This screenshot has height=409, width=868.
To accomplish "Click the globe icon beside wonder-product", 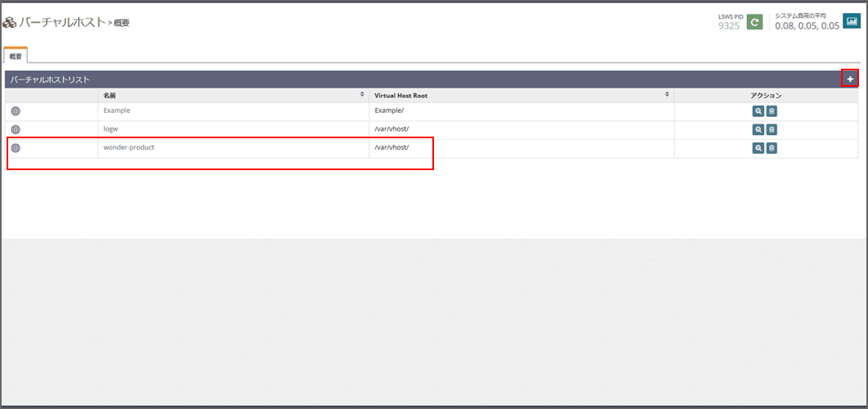I will click(x=16, y=148).
